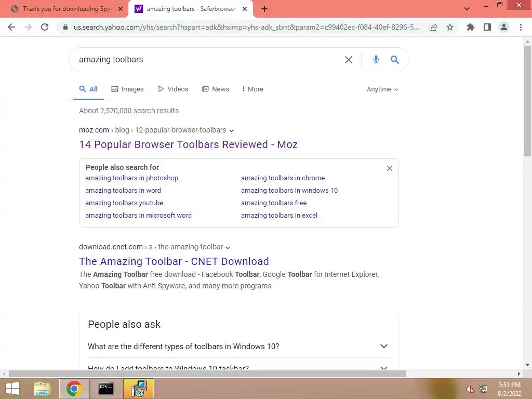Open the More search options menu
Viewport: 532px width, 399px height.
click(252, 89)
